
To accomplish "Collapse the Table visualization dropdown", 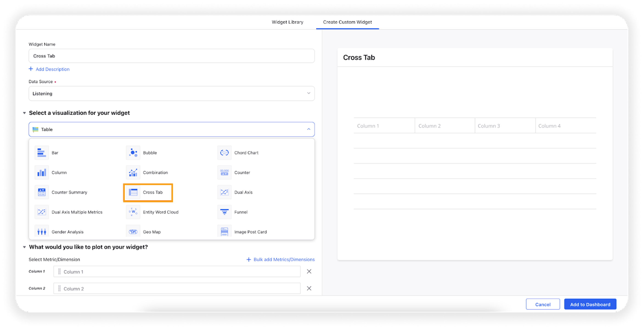I will pyautogui.click(x=309, y=129).
